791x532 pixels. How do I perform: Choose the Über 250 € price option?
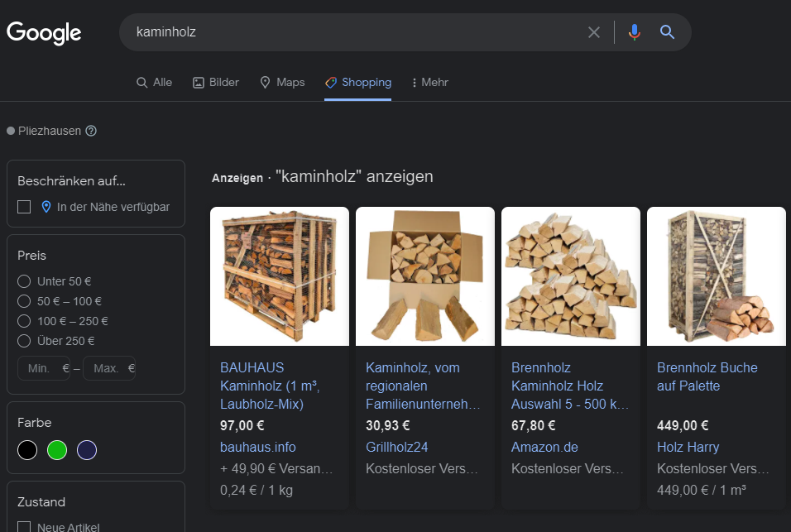(24, 341)
